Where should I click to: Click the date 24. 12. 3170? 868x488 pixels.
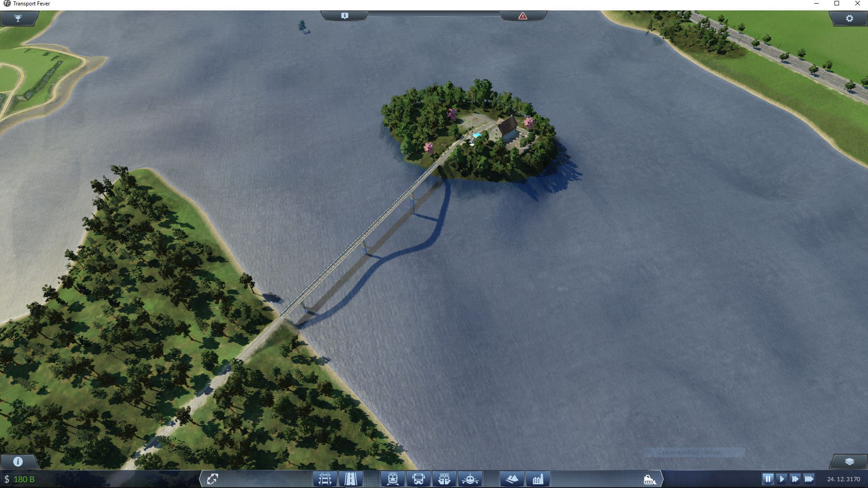844,479
